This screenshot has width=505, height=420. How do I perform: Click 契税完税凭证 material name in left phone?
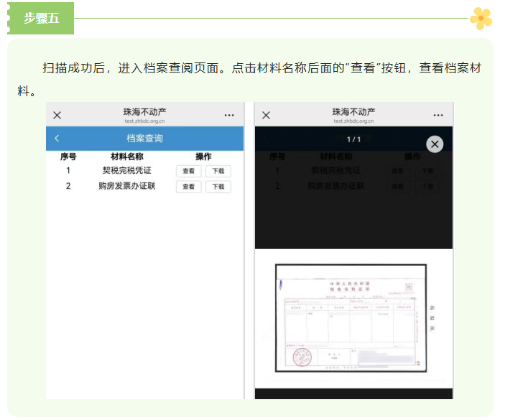coord(126,171)
